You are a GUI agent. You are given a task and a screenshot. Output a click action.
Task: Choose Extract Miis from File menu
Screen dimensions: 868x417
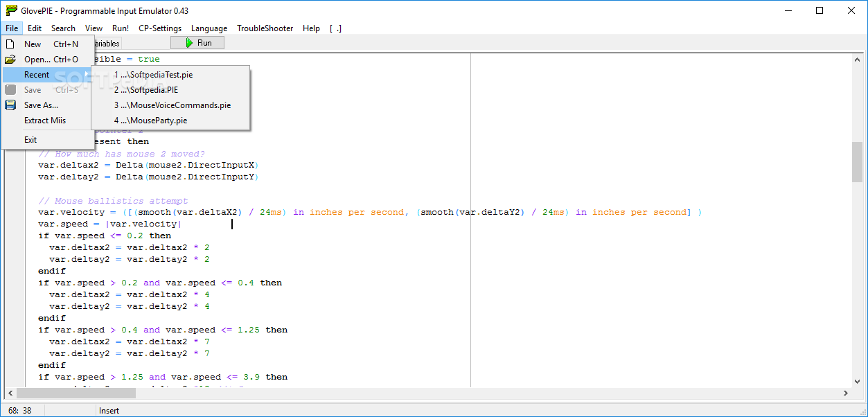tap(48, 121)
